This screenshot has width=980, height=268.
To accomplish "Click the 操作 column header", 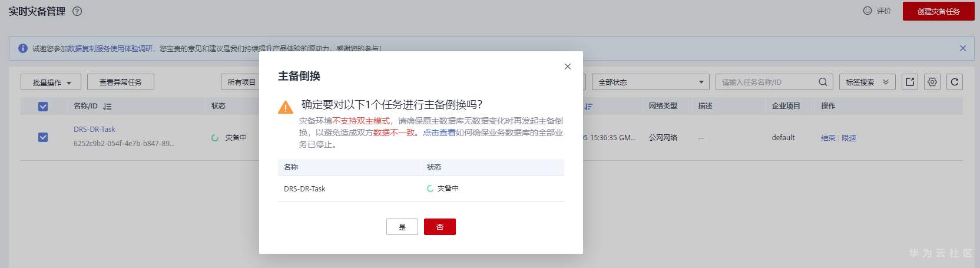I will (828, 106).
